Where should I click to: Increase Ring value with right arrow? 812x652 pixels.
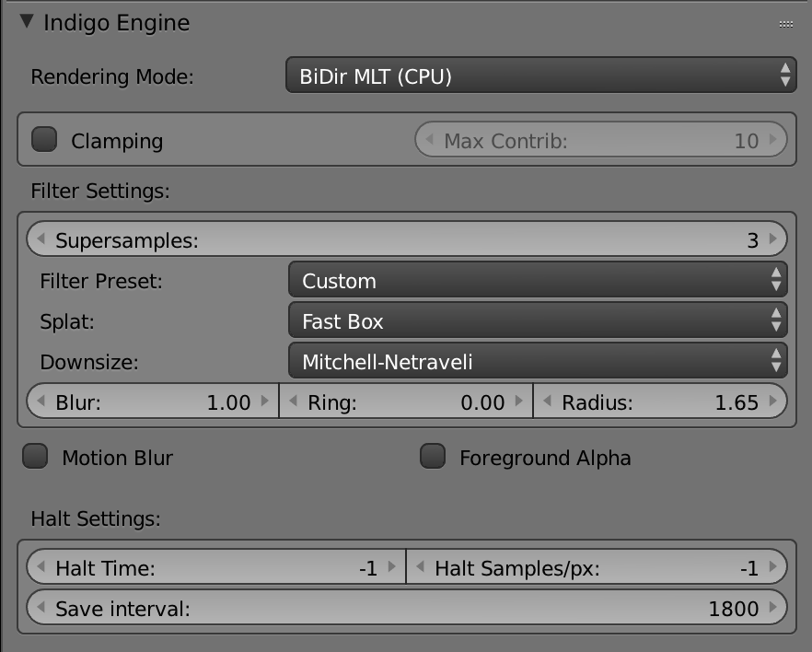point(519,402)
